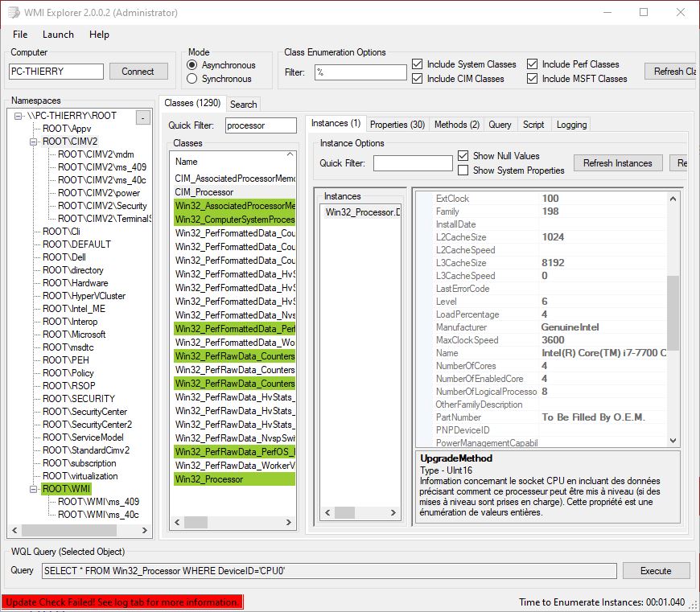The image size is (700, 612).
Task: Click the classes Quick Filter field
Action: (261, 125)
